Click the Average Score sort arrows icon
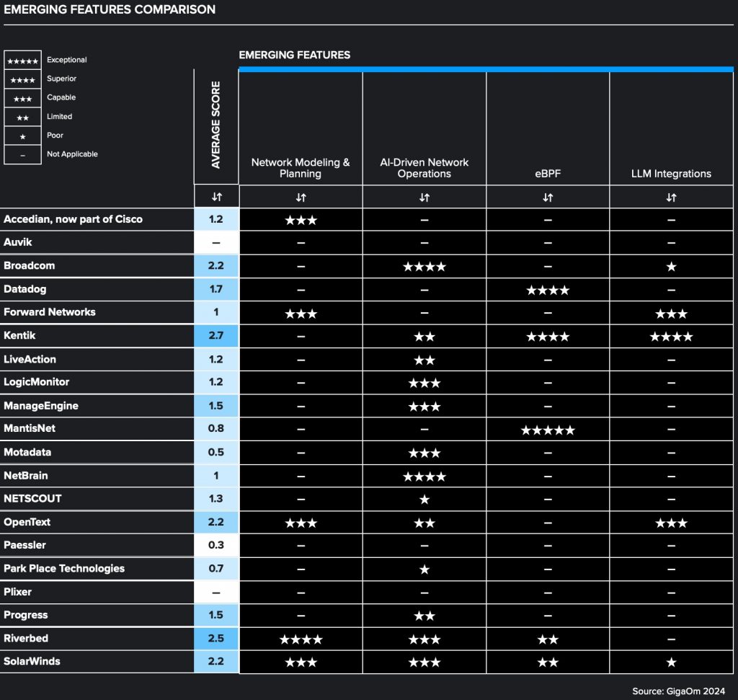 215,195
